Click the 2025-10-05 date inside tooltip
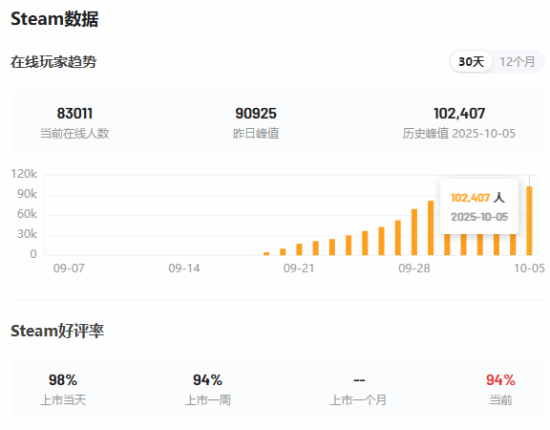Image resolution: width=550 pixels, height=430 pixels. [x=479, y=217]
